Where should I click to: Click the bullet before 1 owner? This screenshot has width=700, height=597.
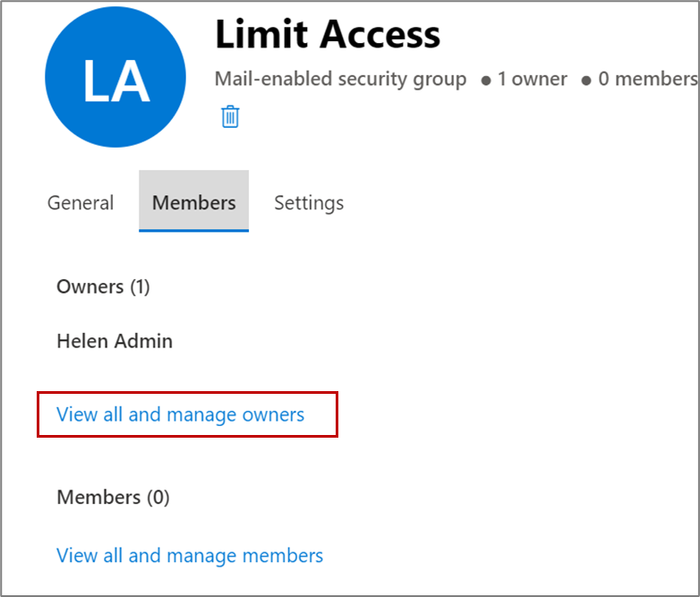coord(486,81)
